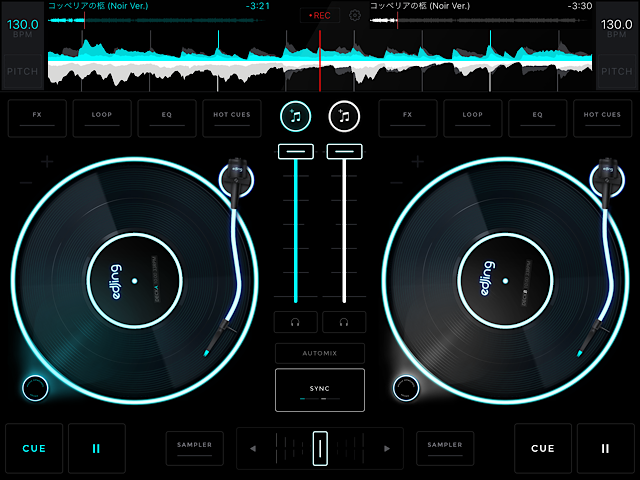Click the right deck tonearm pivot
Image resolution: width=640 pixels, height=480 pixels.
(x=607, y=180)
